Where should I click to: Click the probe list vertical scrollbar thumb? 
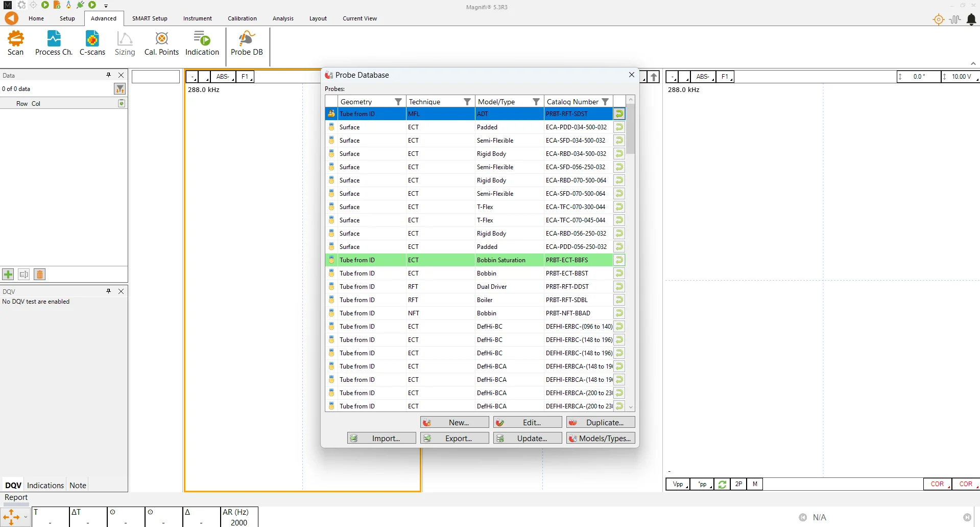(631, 129)
